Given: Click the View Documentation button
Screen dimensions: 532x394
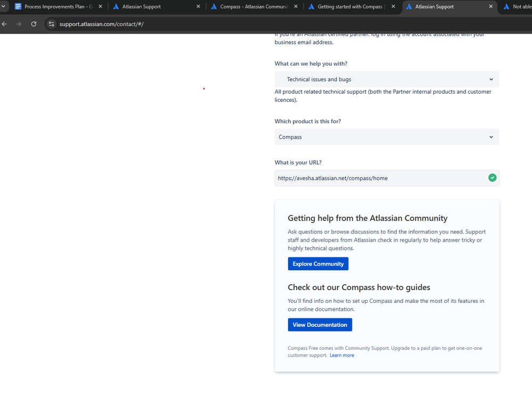Looking at the screenshot, I should 320,324.
